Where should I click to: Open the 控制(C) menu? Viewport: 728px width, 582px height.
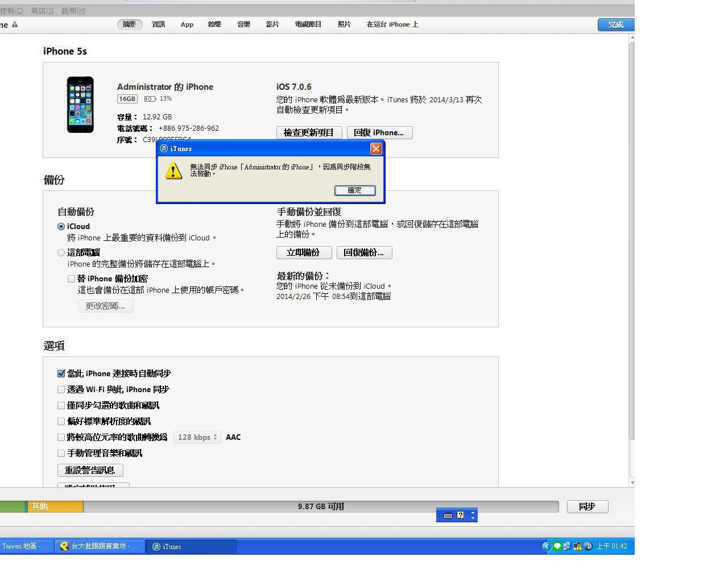[11, 11]
